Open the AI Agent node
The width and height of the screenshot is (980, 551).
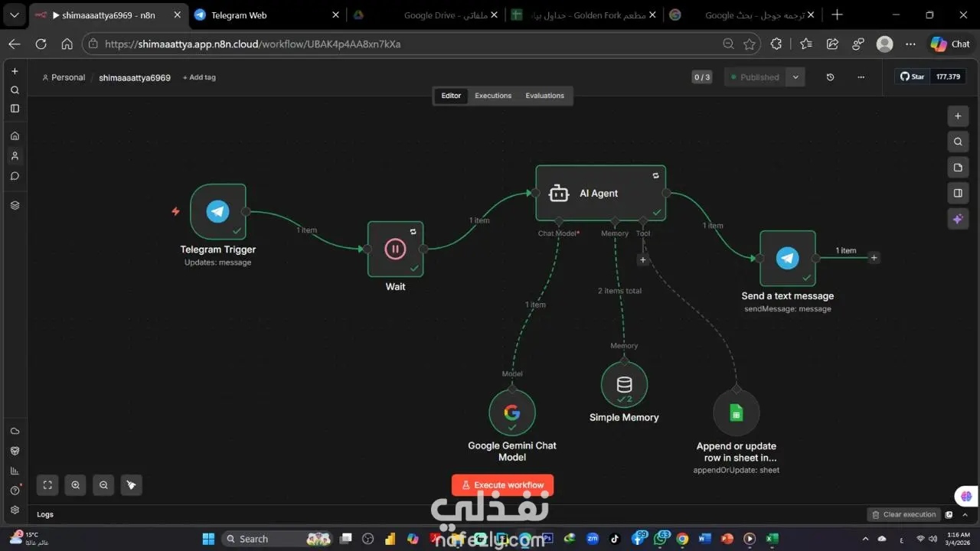(600, 193)
